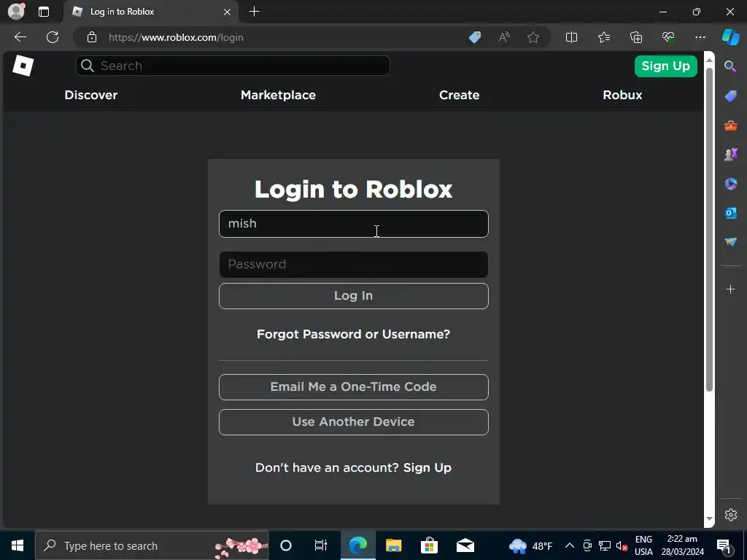The width and height of the screenshot is (747, 560).
Task: View site information lock icon
Action: tap(92, 37)
